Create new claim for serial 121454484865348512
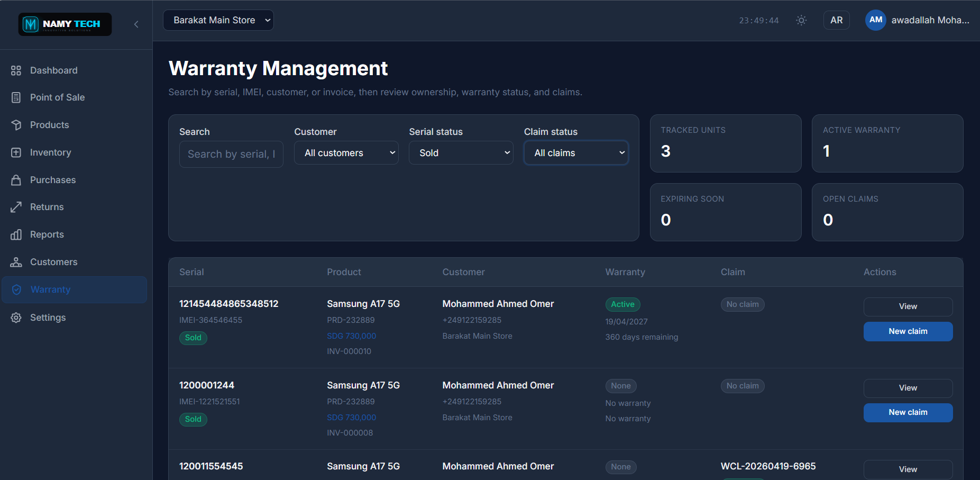The image size is (980, 480). (x=908, y=331)
